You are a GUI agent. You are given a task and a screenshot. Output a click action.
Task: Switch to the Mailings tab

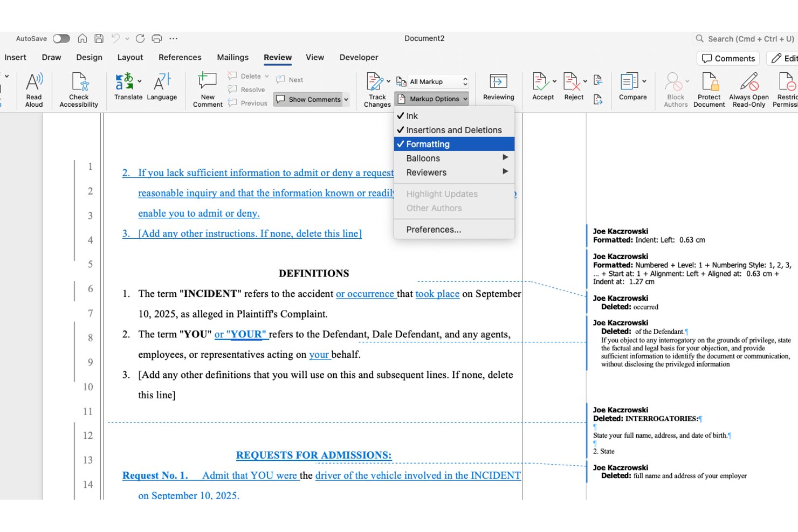coord(233,57)
